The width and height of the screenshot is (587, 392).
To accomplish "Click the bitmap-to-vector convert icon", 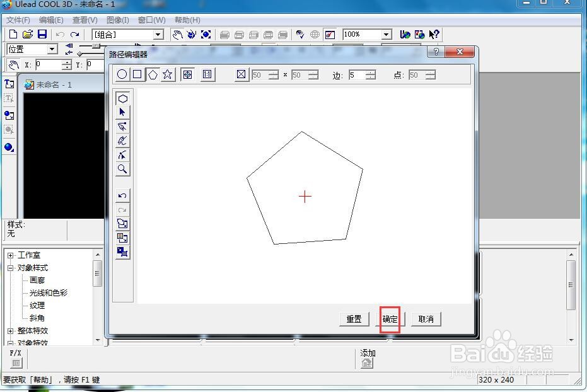I will pos(122,252).
